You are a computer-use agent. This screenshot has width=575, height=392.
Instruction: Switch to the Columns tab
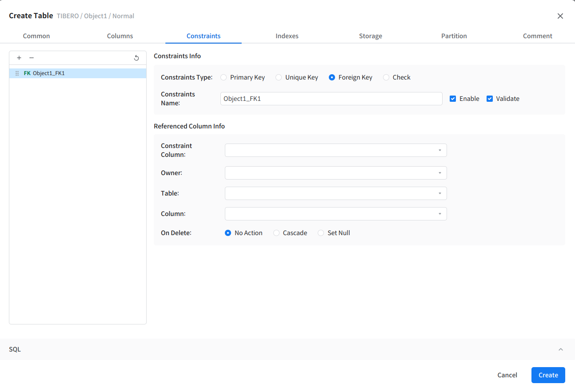(x=120, y=36)
